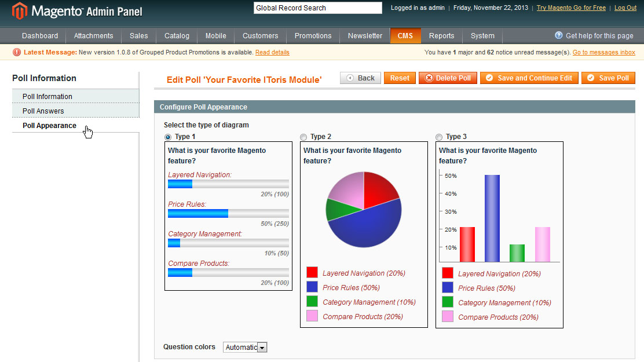Click '50% (250)' value in Type 1
This screenshot has height=362, width=644.
pyautogui.click(x=275, y=224)
